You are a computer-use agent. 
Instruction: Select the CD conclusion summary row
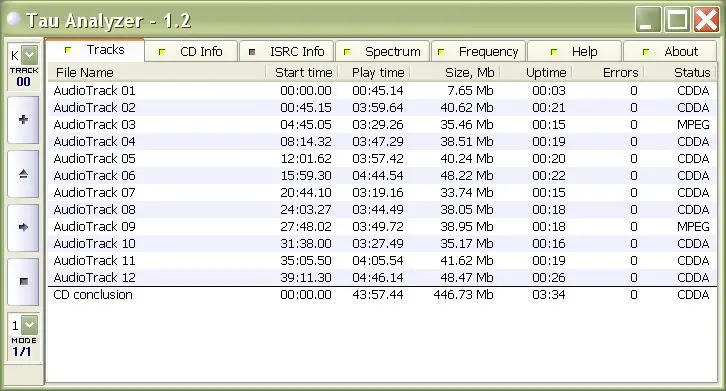(x=382, y=295)
